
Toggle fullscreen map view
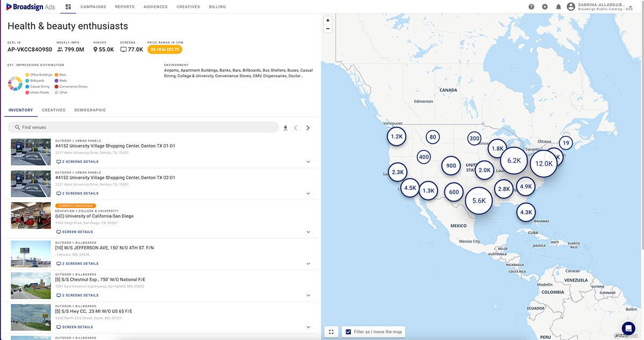pyautogui.click(x=331, y=332)
